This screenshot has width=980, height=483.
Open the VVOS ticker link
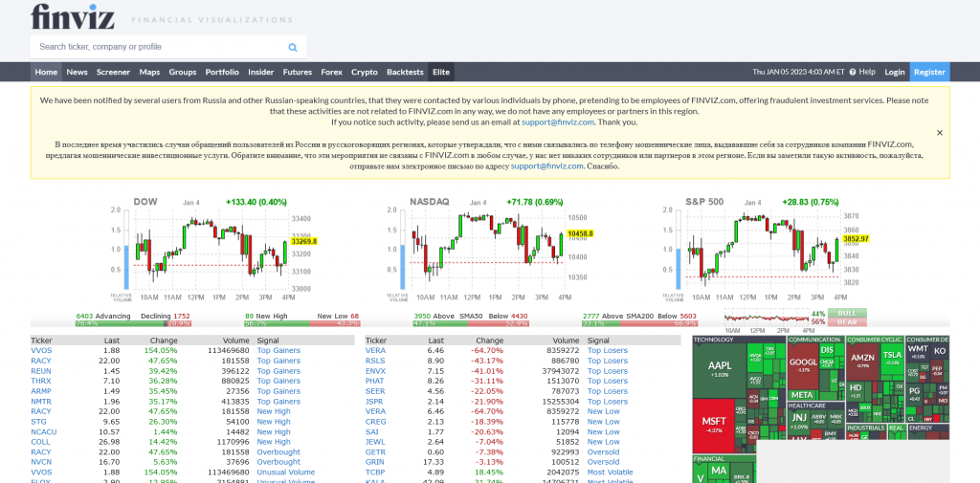tap(40, 350)
